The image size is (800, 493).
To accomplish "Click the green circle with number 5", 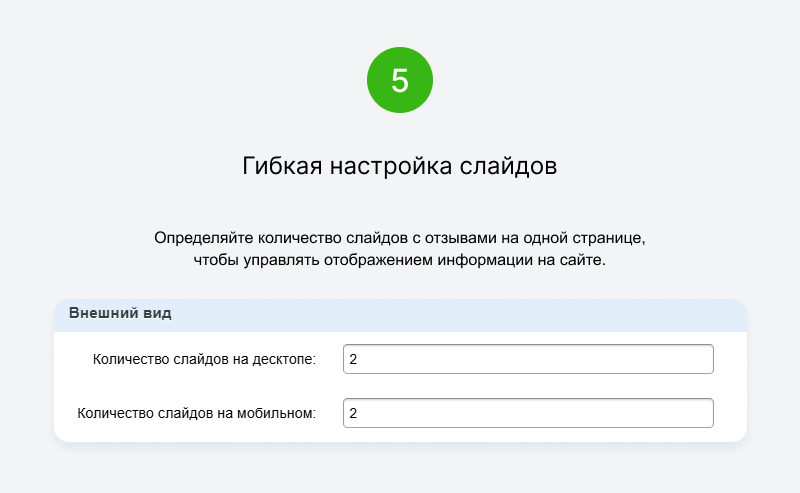I will pos(399,80).
